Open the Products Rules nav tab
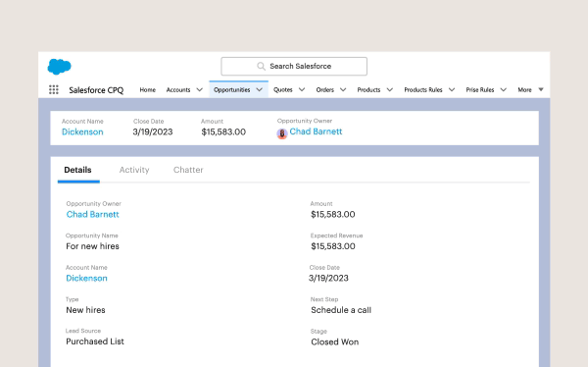588x367 pixels. click(423, 89)
